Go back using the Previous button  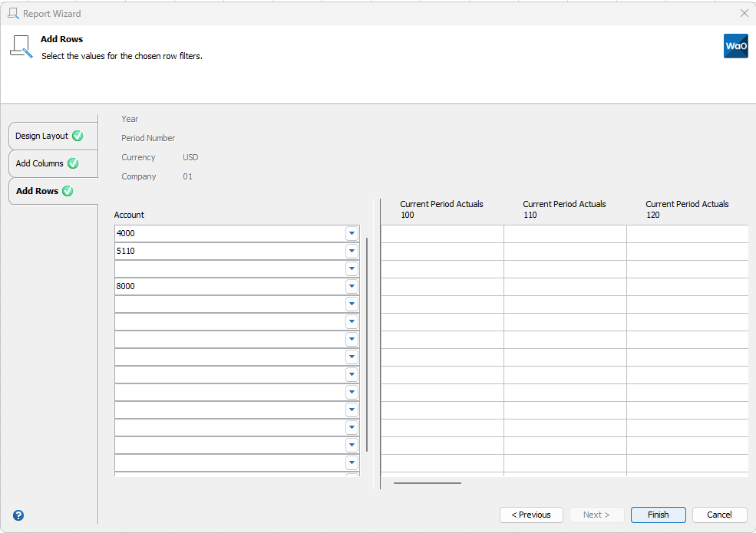pos(531,515)
